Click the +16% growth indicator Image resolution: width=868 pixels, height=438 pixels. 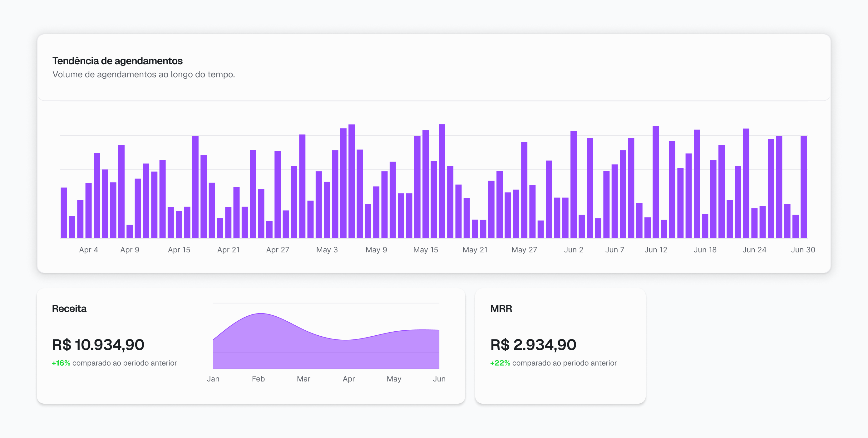(61, 363)
